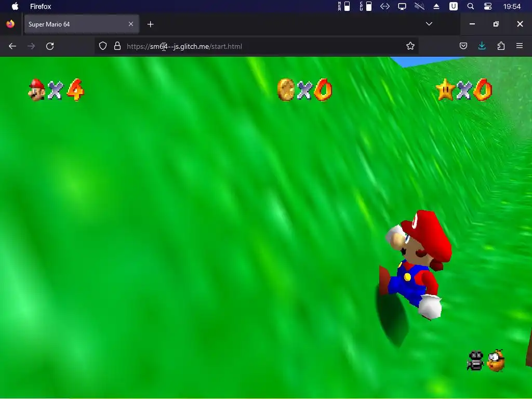Reload the Super Mario 64 page
The height and width of the screenshot is (399, 532).
pos(50,46)
